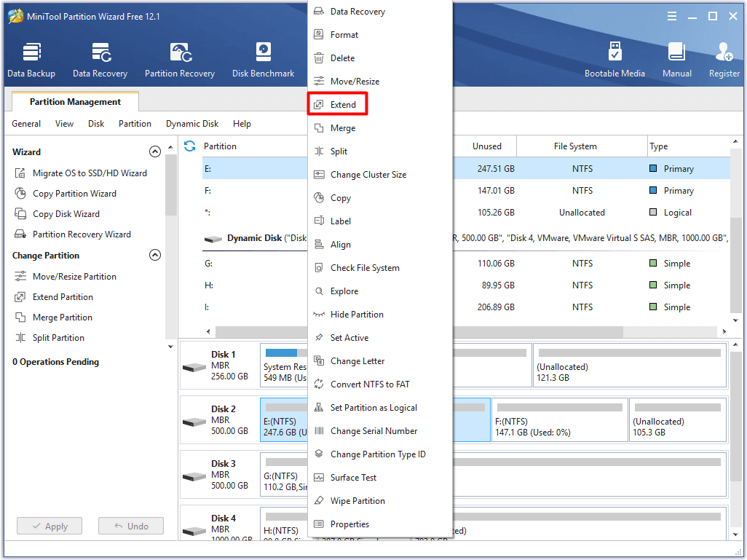Click Split Partition in the sidebar

coord(50,338)
